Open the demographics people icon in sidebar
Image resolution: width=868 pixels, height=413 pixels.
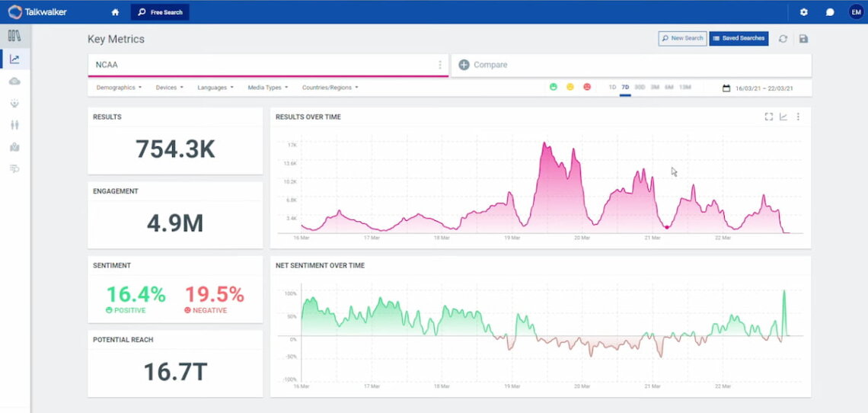(x=14, y=125)
